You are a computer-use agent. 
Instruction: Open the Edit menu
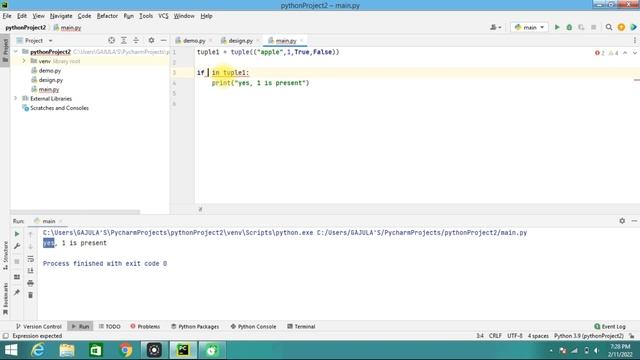[x=22, y=16]
